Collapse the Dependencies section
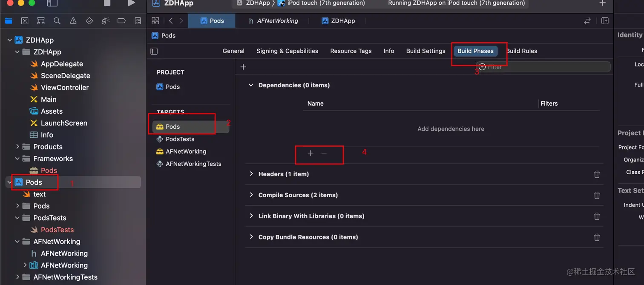This screenshot has height=285, width=644. [251, 85]
